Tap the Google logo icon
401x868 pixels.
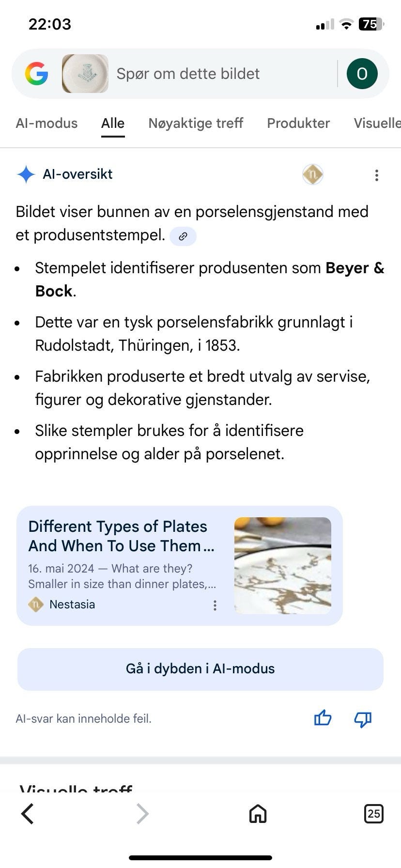tap(37, 74)
